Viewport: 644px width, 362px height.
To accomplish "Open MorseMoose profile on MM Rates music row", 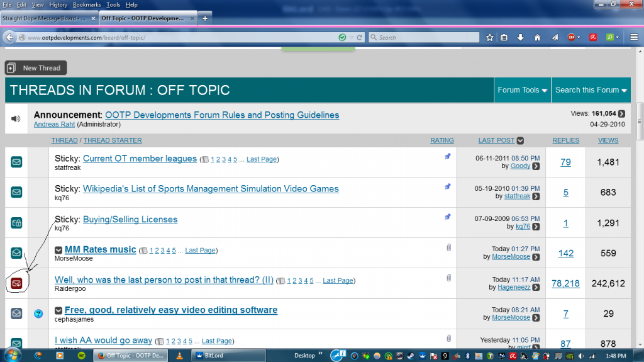I will click(511, 257).
